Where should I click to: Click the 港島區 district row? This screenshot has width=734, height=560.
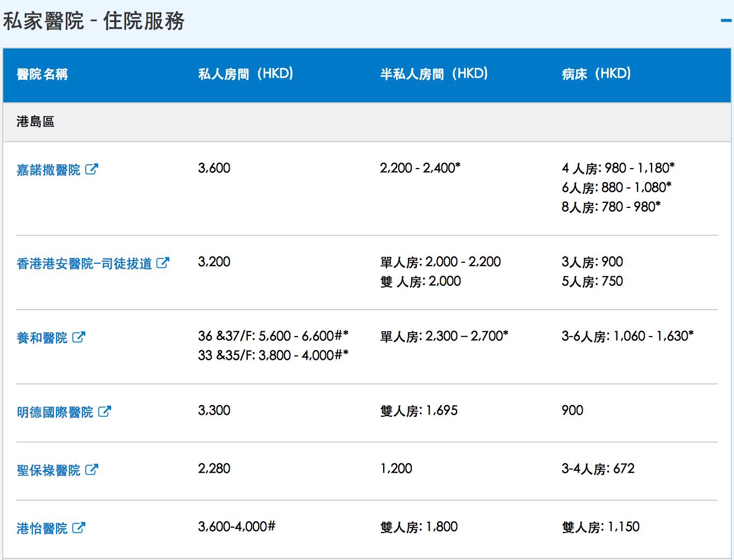tap(367, 122)
